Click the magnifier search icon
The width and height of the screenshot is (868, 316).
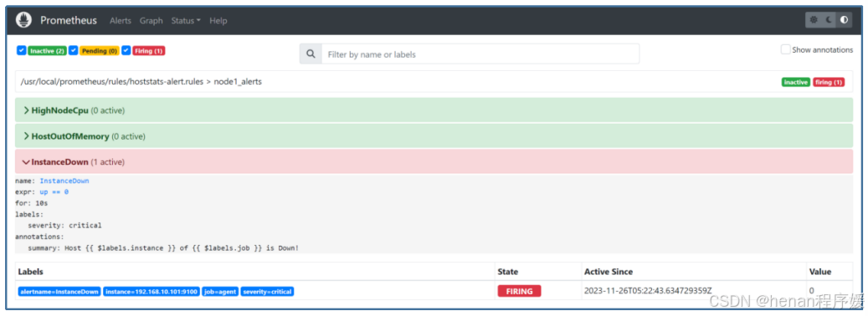click(311, 54)
